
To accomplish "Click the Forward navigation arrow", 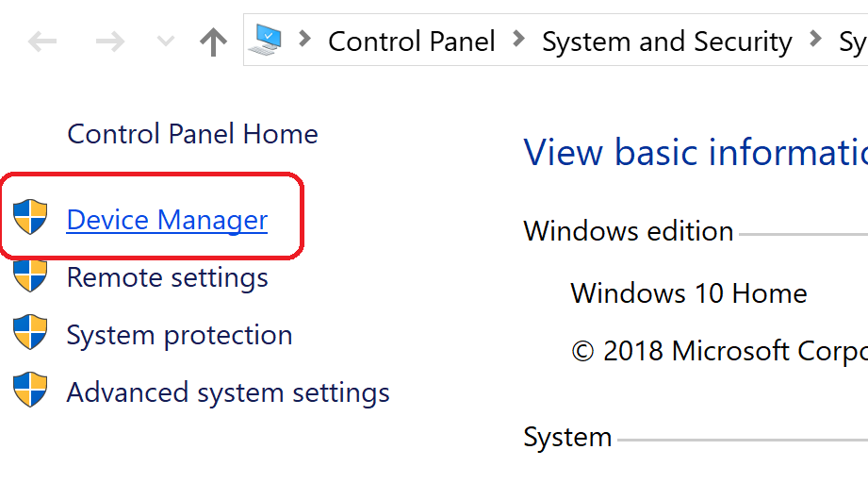I will click(111, 42).
